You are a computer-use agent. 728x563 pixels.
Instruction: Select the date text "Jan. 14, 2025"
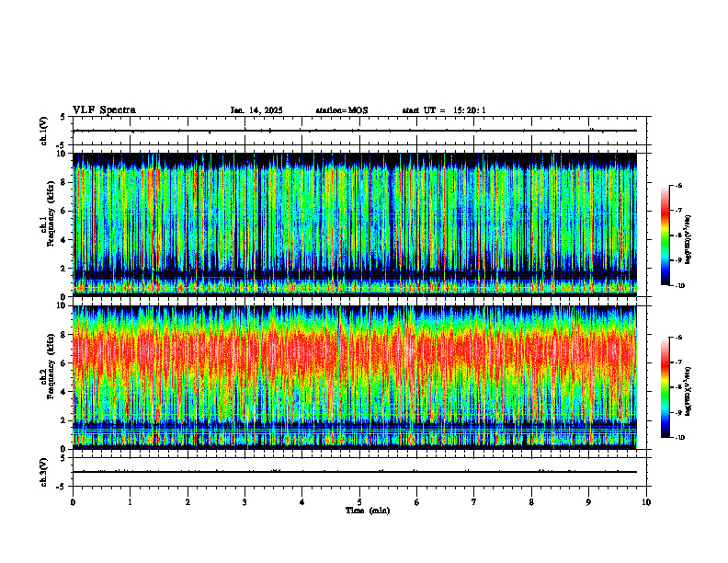point(256,110)
